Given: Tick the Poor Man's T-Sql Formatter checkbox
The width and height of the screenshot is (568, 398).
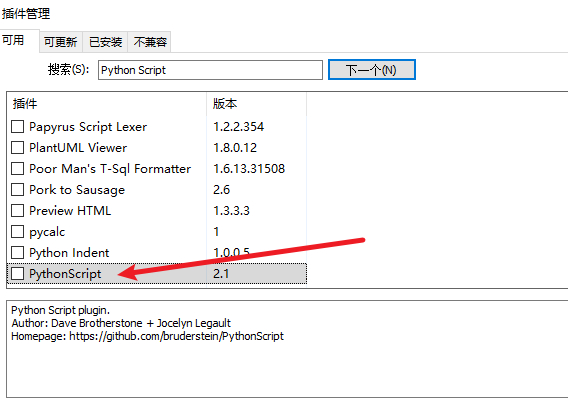Looking at the screenshot, I should tap(17, 169).
